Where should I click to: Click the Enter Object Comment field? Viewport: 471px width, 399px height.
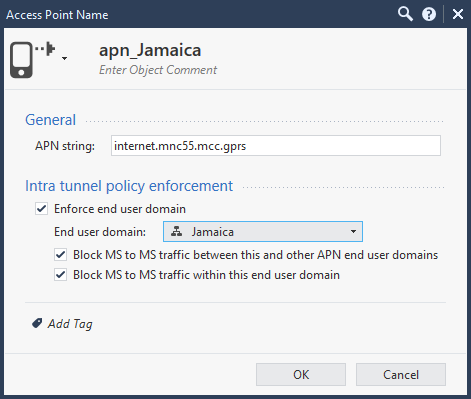(x=158, y=70)
